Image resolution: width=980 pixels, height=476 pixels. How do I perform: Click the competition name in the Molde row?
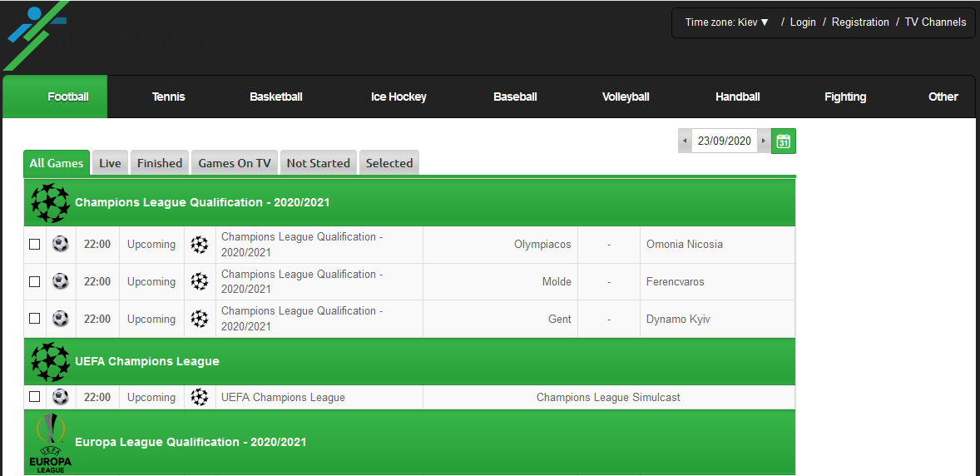tap(302, 282)
